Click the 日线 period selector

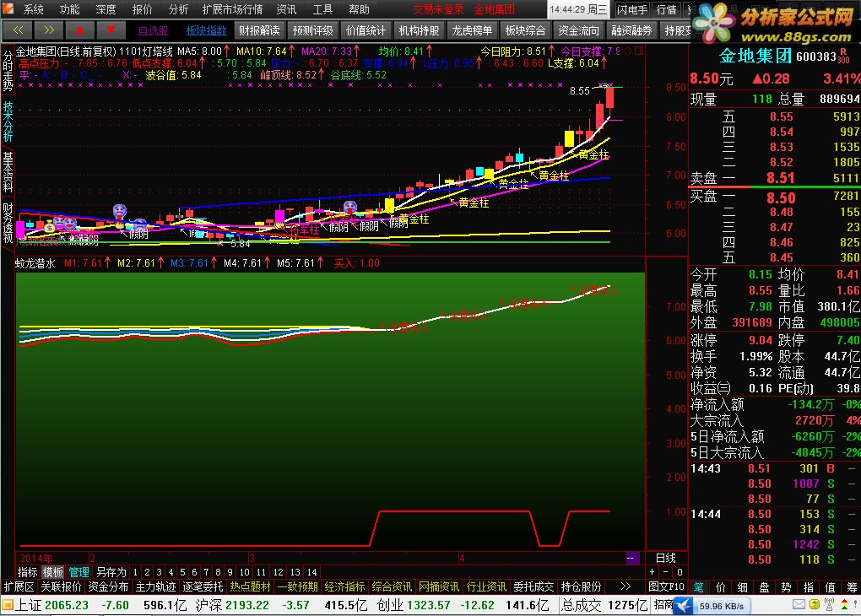[x=665, y=558]
